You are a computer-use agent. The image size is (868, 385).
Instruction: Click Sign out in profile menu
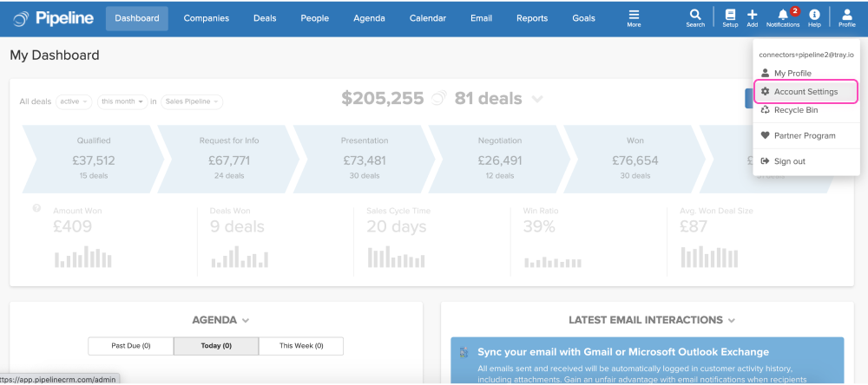click(789, 161)
